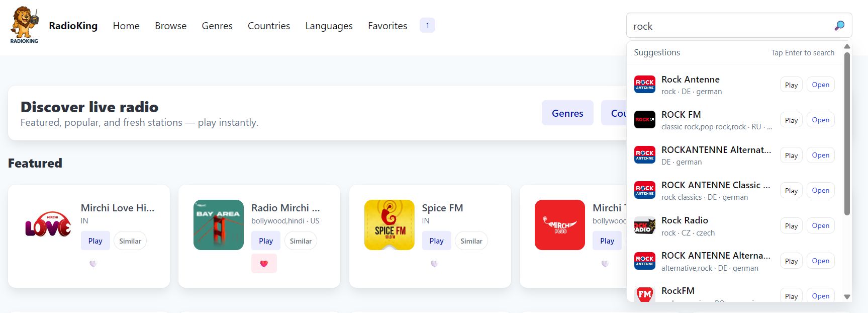This screenshot has height=313, width=868.
Task: Click the Discover live radio heading
Action: click(x=89, y=107)
